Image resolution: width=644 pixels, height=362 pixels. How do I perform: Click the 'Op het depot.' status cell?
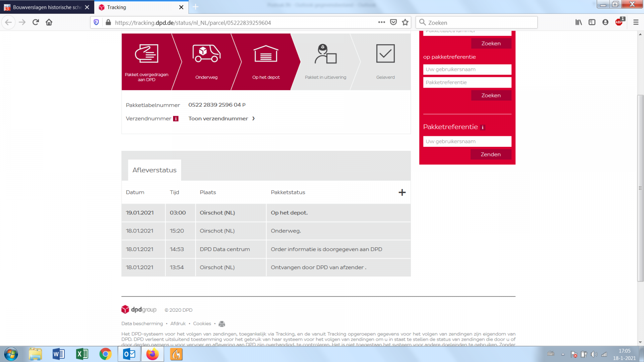coord(339,213)
